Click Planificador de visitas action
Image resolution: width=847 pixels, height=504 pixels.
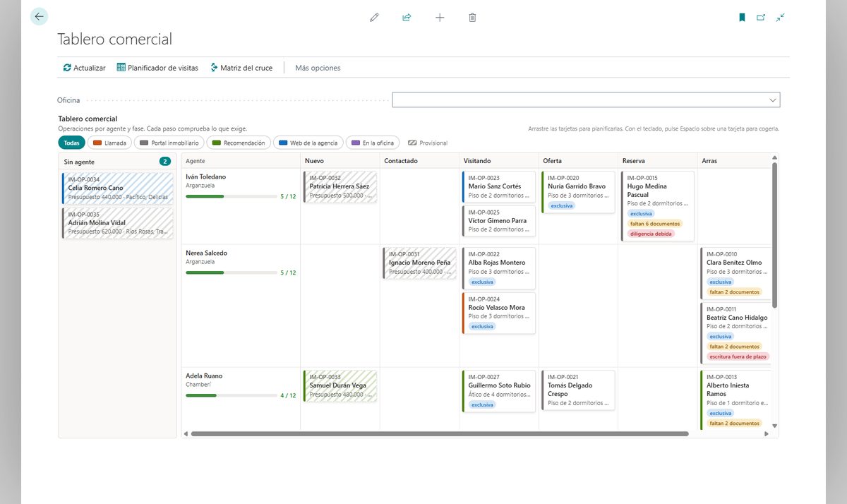coord(157,68)
